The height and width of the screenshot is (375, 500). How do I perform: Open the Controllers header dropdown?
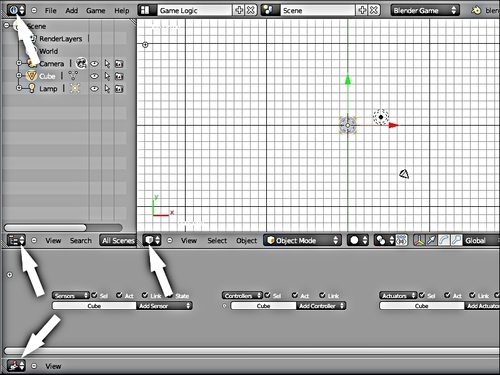point(242,295)
